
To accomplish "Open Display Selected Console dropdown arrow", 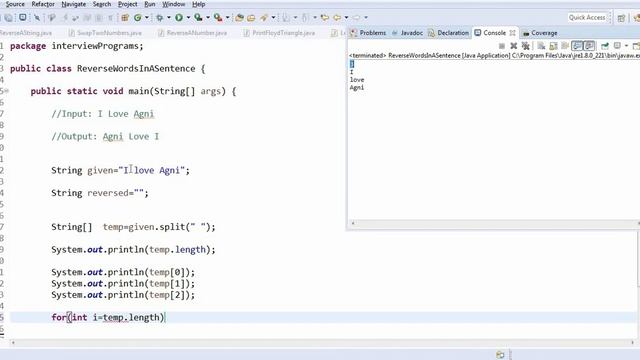I will pos(626,46).
